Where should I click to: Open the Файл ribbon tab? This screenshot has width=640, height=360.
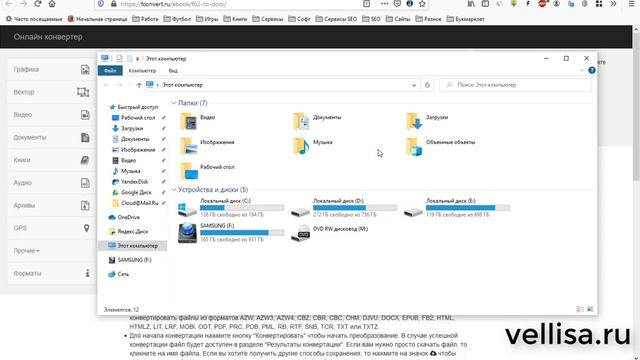pos(110,71)
